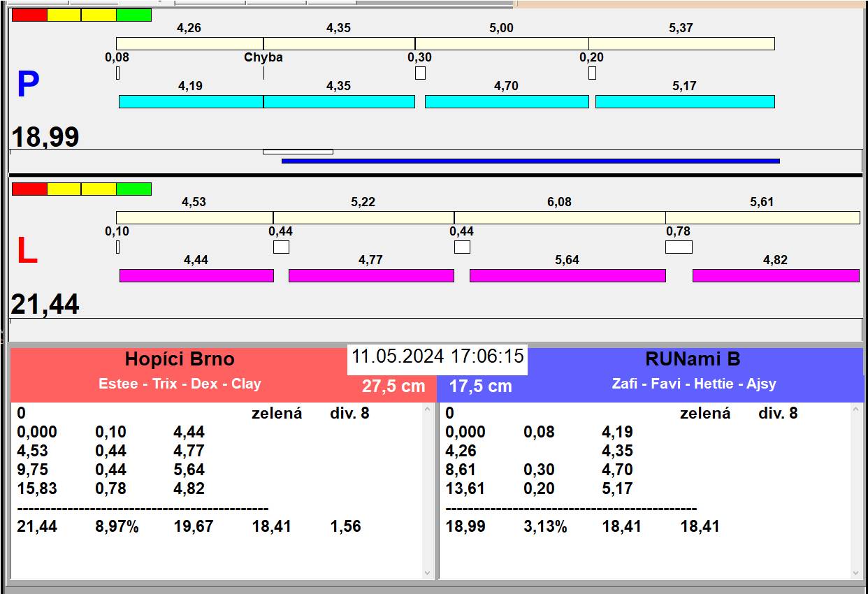Click the Chyba error label in lane P

[263, 57]
